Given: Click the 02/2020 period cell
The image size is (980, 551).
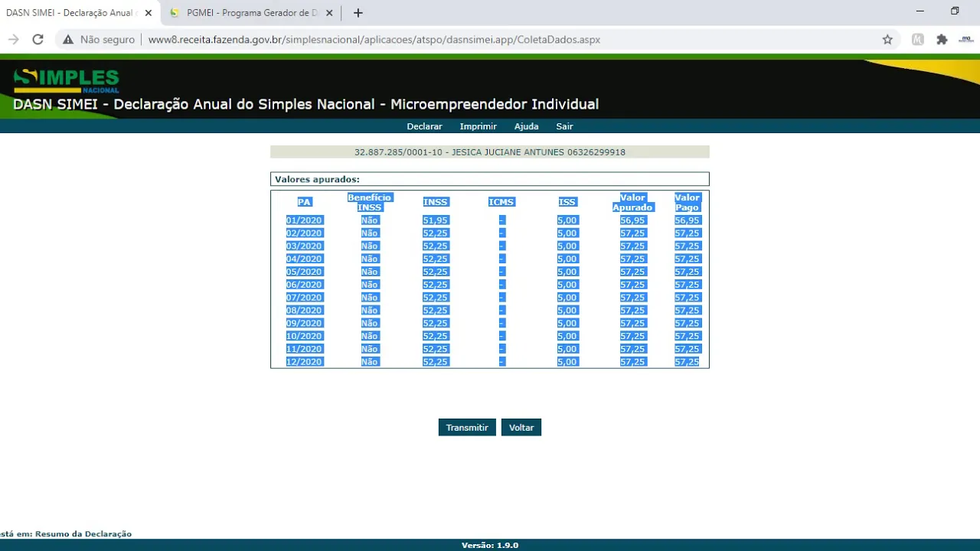Looking at the screenshot, I should click(x=305, y=233).
